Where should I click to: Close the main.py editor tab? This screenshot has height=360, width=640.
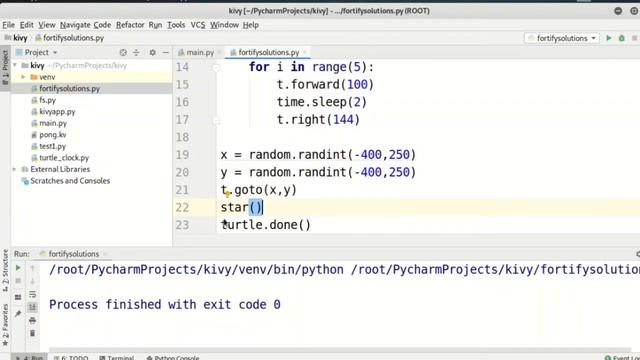pyautogui.click(x=219, y=52)
